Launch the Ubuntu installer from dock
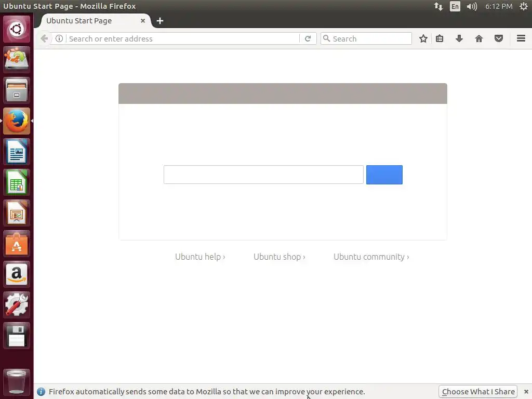The image size is (532, 399). pyautogui.click(x=16, y=59)
